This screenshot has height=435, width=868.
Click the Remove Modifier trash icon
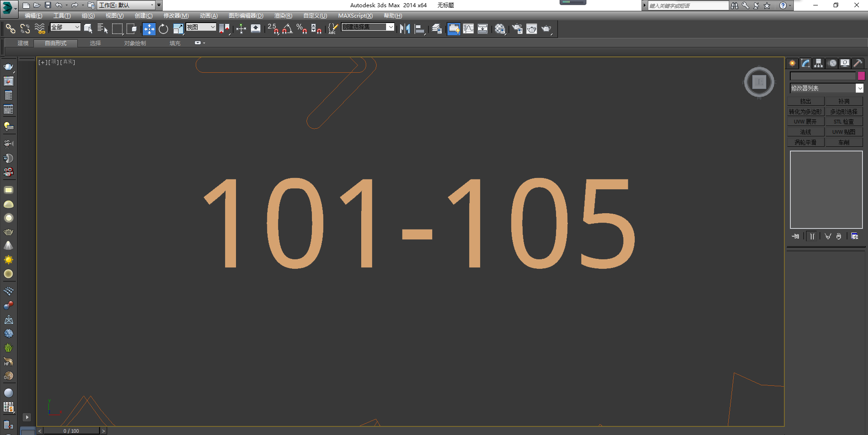[839, 236]
